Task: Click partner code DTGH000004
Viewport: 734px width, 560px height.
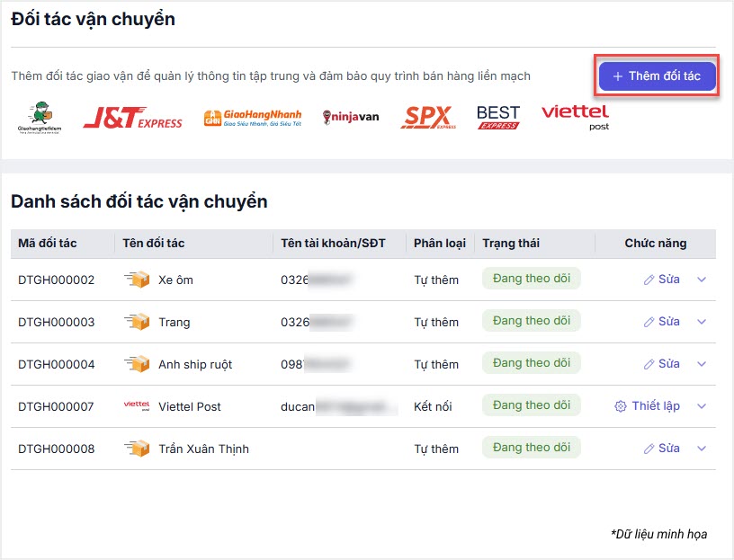Action: [x=56, y=364]
